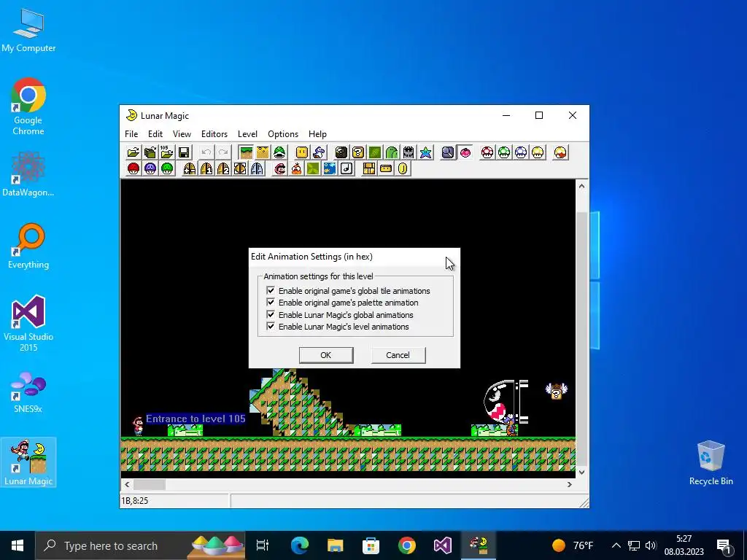The image size is (747, 560).
Task: Uncheck Lunar Magic's level animations
Action: click(271, 326)
